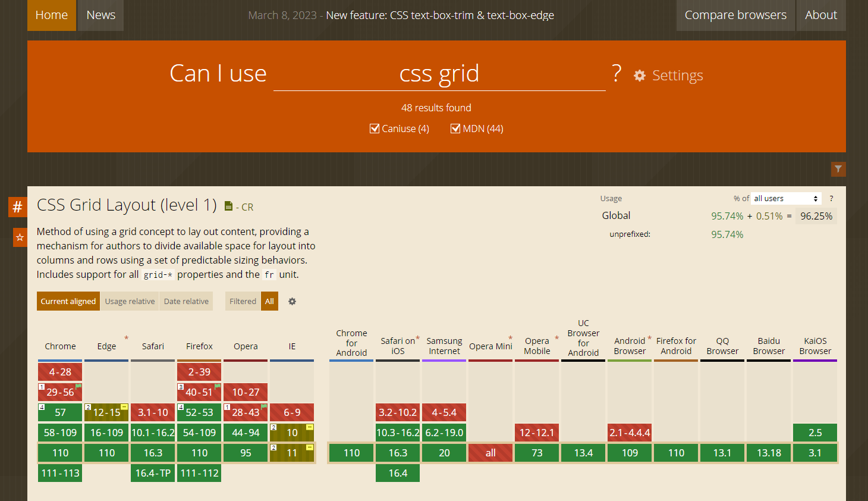Open Compare browsers page
This screenshot has height=501, width=868.
pos(735,15)
